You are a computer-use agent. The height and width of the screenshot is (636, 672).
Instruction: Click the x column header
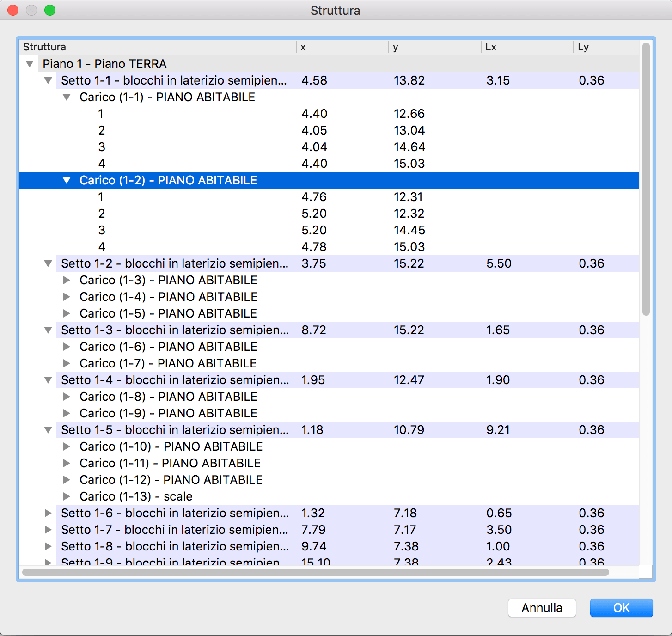tap(342, 47)
